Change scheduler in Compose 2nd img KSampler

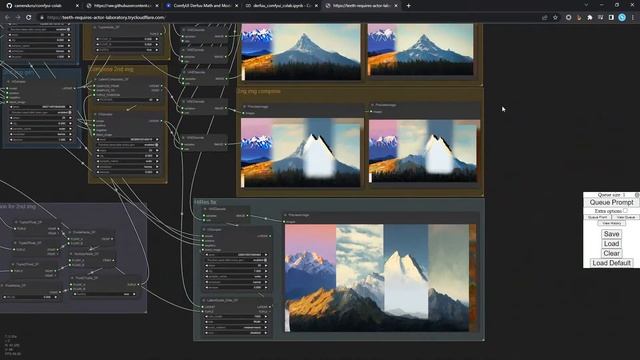[127, 167]
